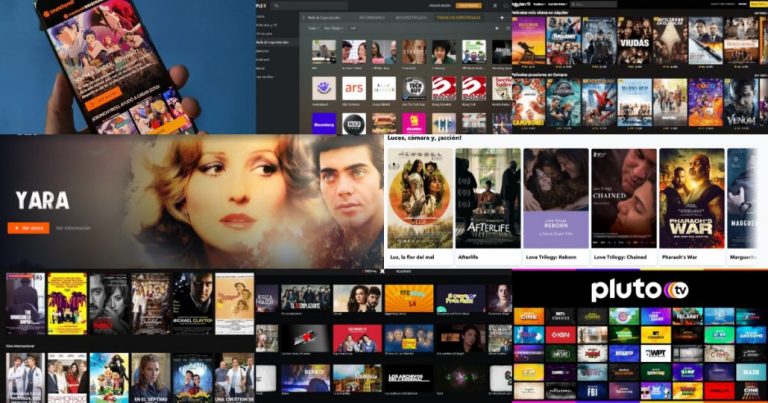Viewport: 768px width, 403px height.
Task: Open the 'ars' show tile in Plex
Action: 354,89
